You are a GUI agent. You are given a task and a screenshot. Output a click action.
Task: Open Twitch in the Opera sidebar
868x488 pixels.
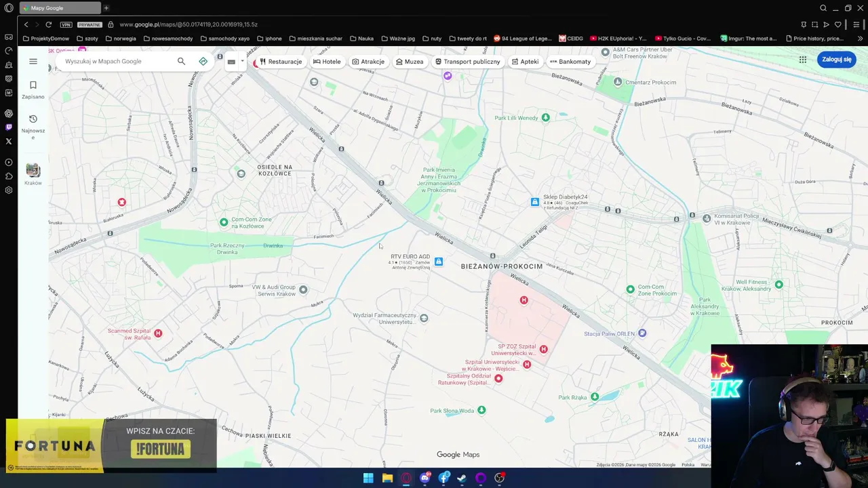tap(9, 127)
